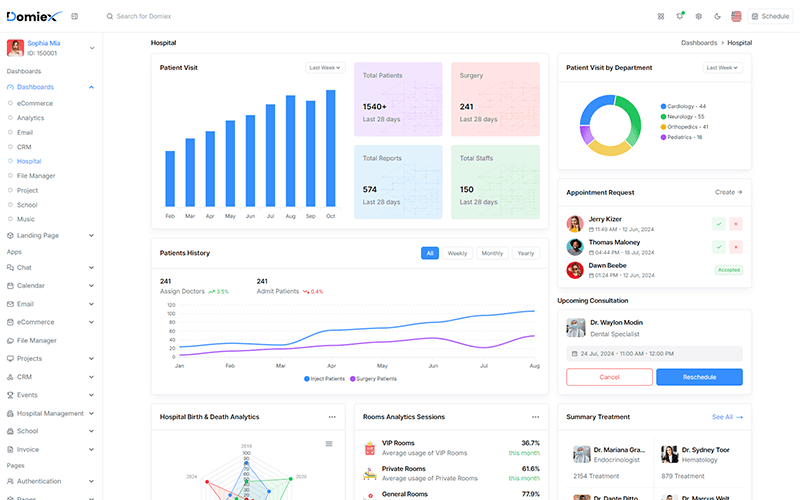Click the yellow Orthopedics donut segment
800x500 pixels.
tap(609, 149)
